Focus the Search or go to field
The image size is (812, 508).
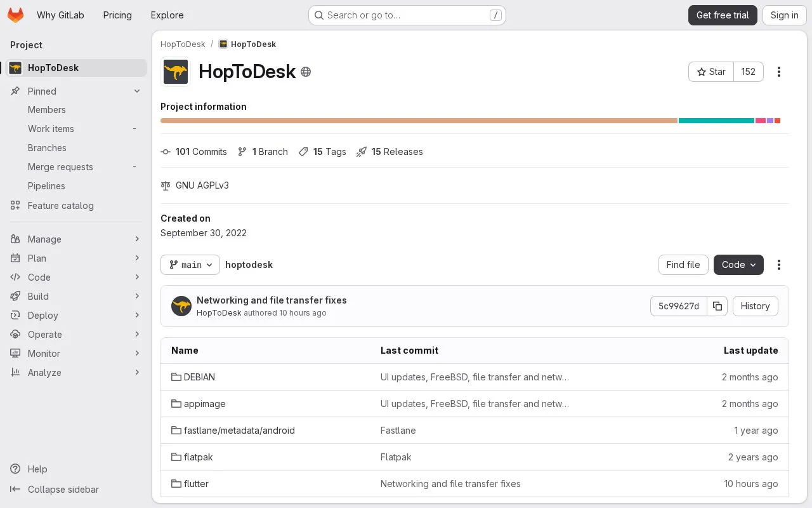[x=407, y=15]
